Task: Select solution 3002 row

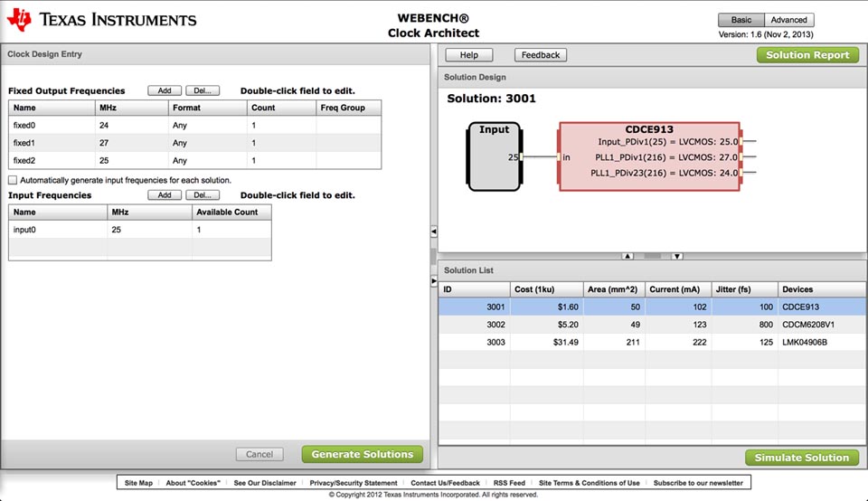Action: (652, 325)
